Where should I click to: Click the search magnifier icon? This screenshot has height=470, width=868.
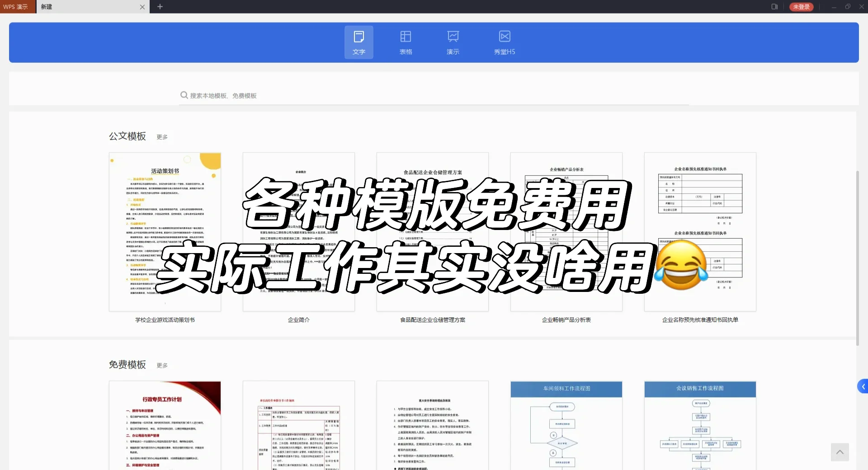tap(184, 95)
